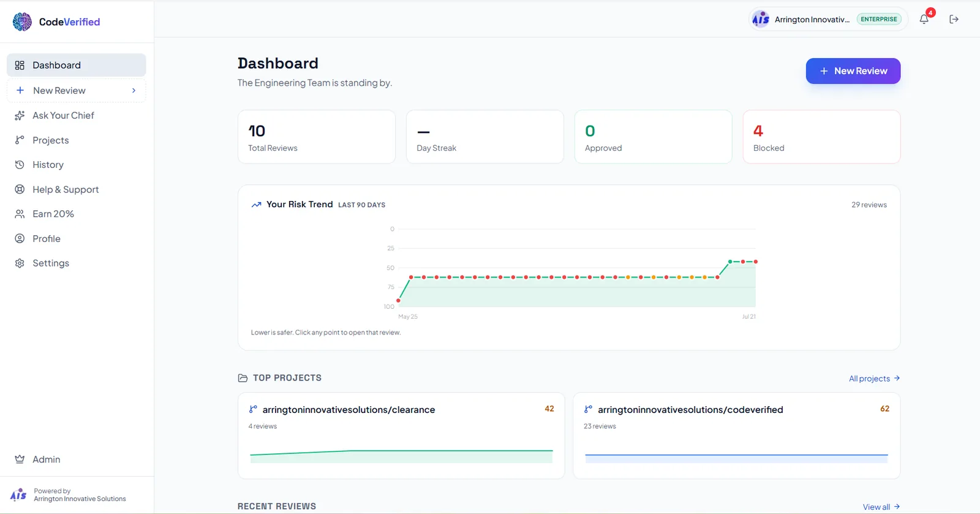This screenshot has width=980, height=514.
Task: Click the View all recent reviews link
Action: (881, 507)
